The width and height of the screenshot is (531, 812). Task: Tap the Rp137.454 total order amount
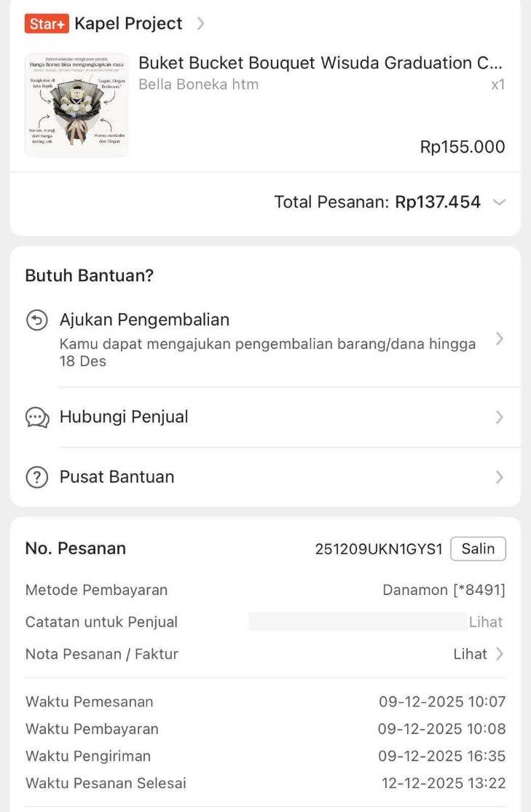coord(438,202)
